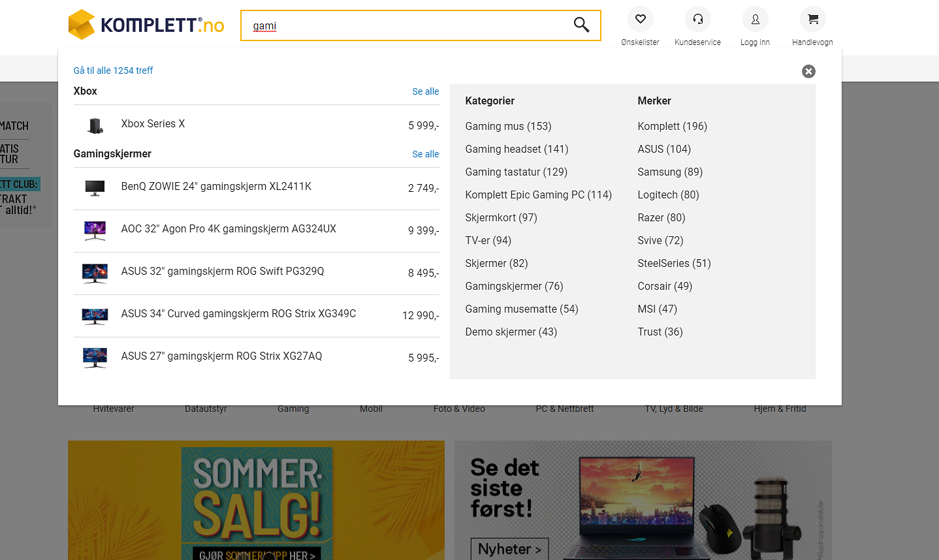Select category Gaming mus (153)
Image resolution: width=939 pixels, height=560 pixels.
point(508,126)
